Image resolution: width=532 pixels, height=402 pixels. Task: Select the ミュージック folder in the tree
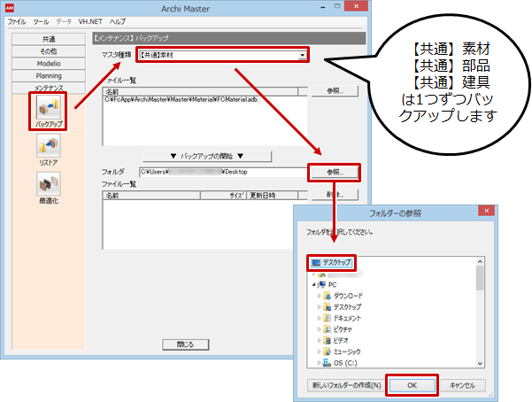coord(353,352)
